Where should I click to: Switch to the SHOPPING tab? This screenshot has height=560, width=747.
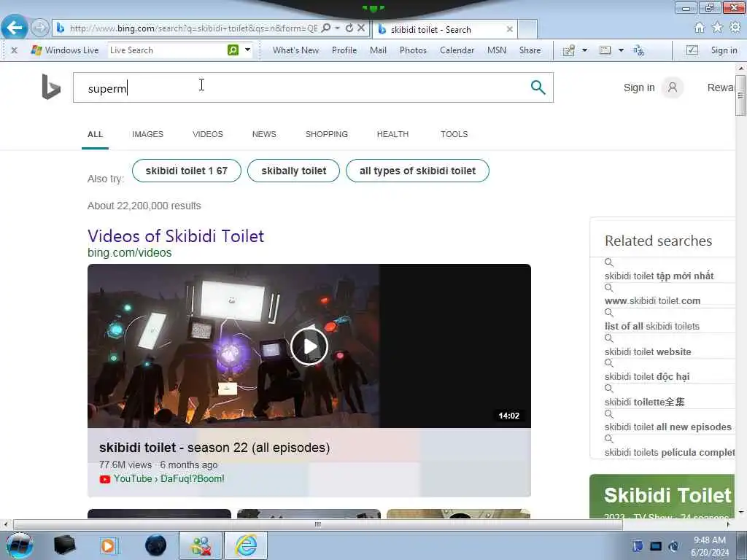pos(326,134)
